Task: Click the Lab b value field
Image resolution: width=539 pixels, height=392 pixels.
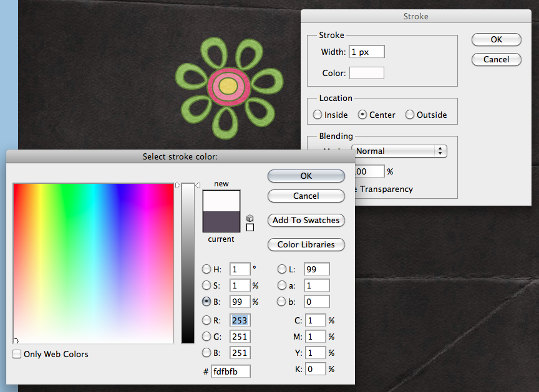Action: click(316, 302)
